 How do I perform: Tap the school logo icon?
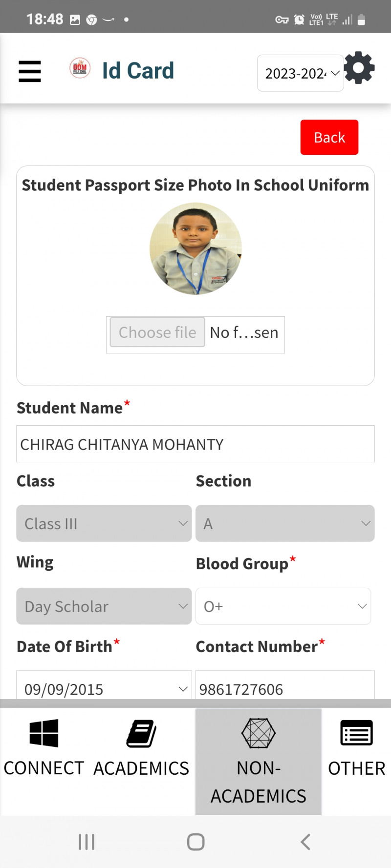click(80, 68)
